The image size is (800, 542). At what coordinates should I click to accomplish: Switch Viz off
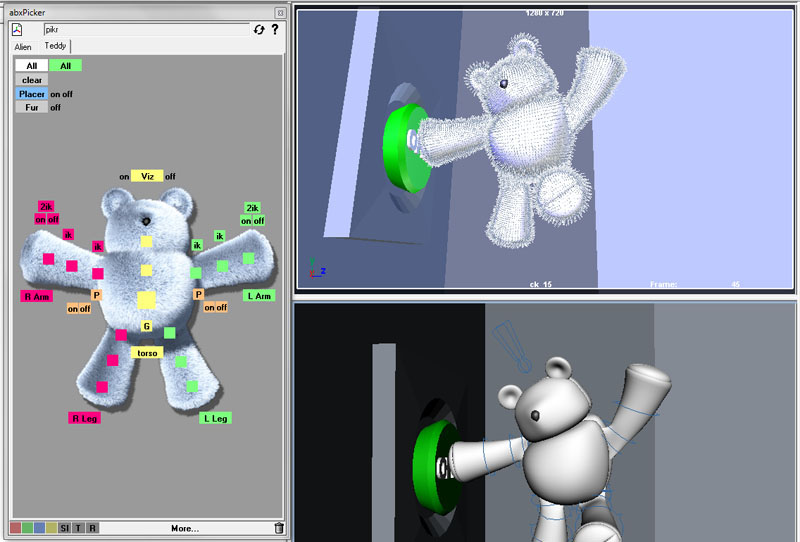(x=171, y=176)
